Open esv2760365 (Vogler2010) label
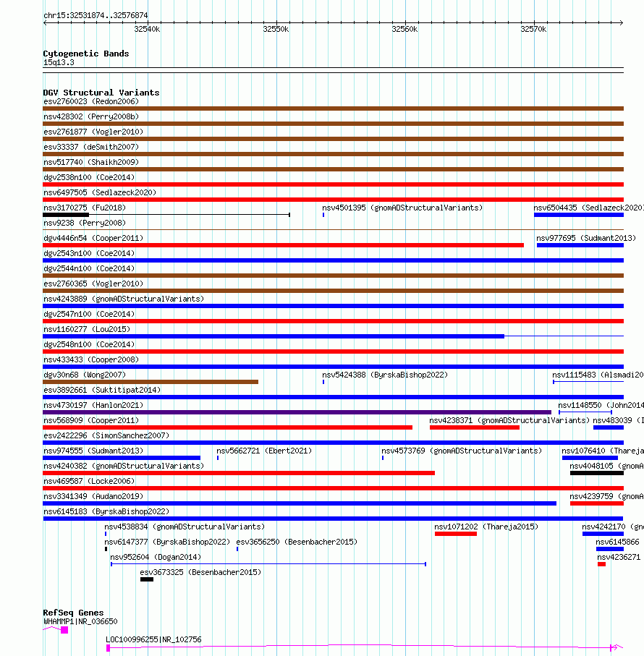Image resolution: width=644 pixels, height=656 pixels. [93, 284]
